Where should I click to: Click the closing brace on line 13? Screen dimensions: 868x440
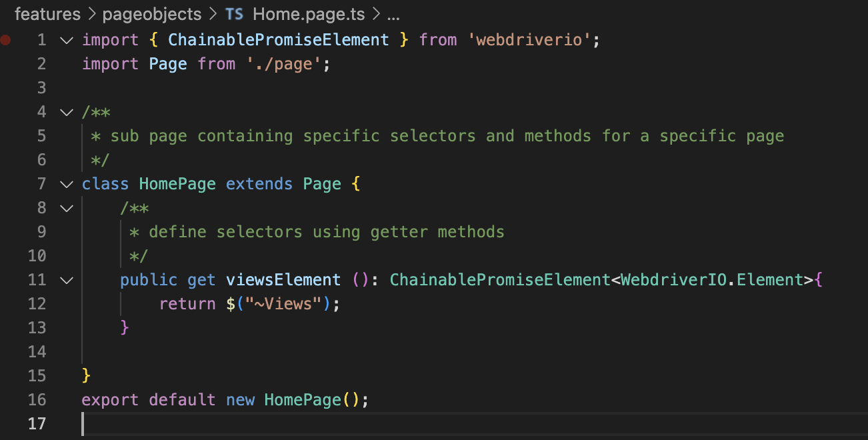(125, 328)
